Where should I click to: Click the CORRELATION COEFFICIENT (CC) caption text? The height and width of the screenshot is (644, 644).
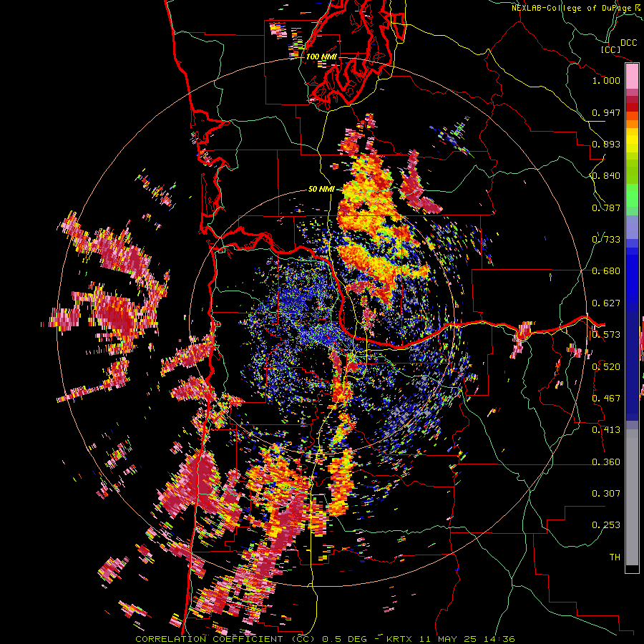pos(225,639)
